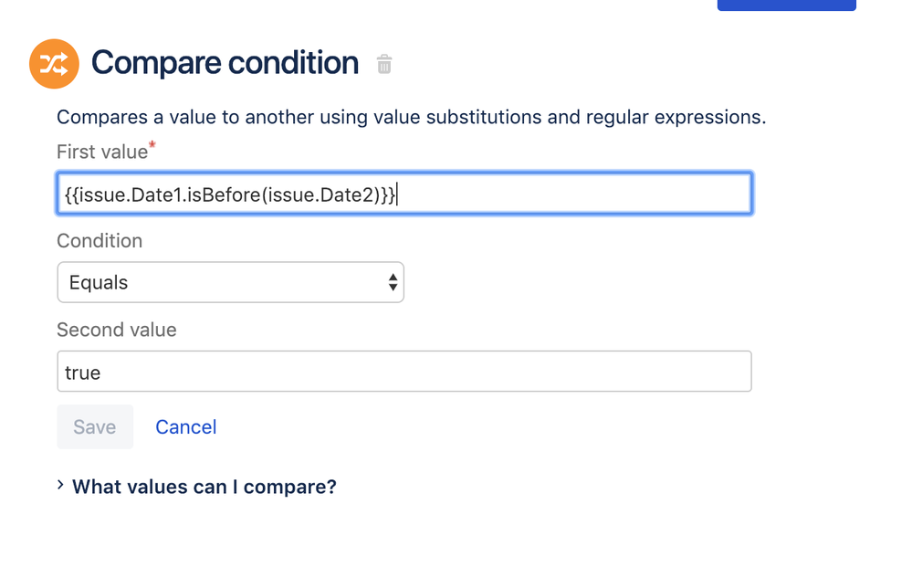Click the description about value substitutions and regular expressions

tap(411, 118)
